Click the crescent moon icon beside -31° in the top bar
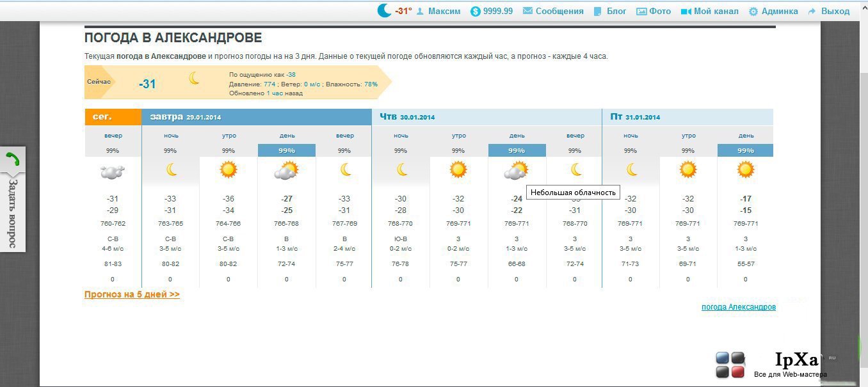The width and height of the screenshot is (868, 387). pos(384,10)
